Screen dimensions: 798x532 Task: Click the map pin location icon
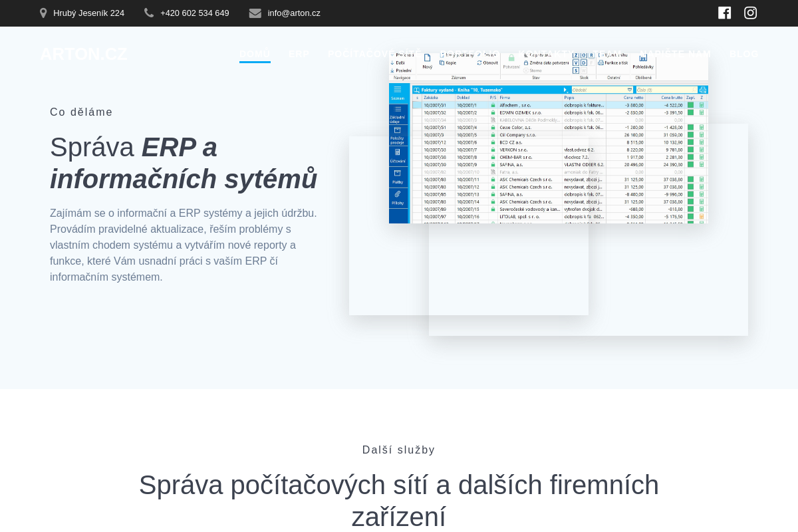pyautogui.click(x=43, y=13)
